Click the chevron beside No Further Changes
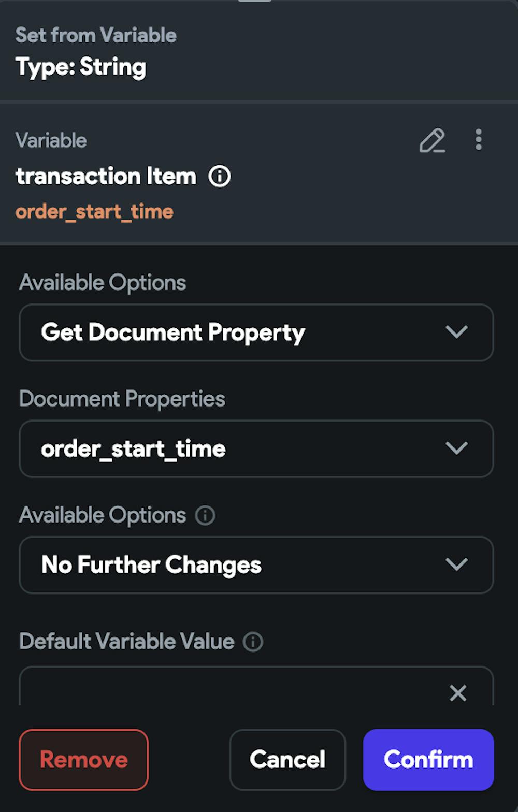The height and width of the screenshot is (812, 518). point(456,564)
